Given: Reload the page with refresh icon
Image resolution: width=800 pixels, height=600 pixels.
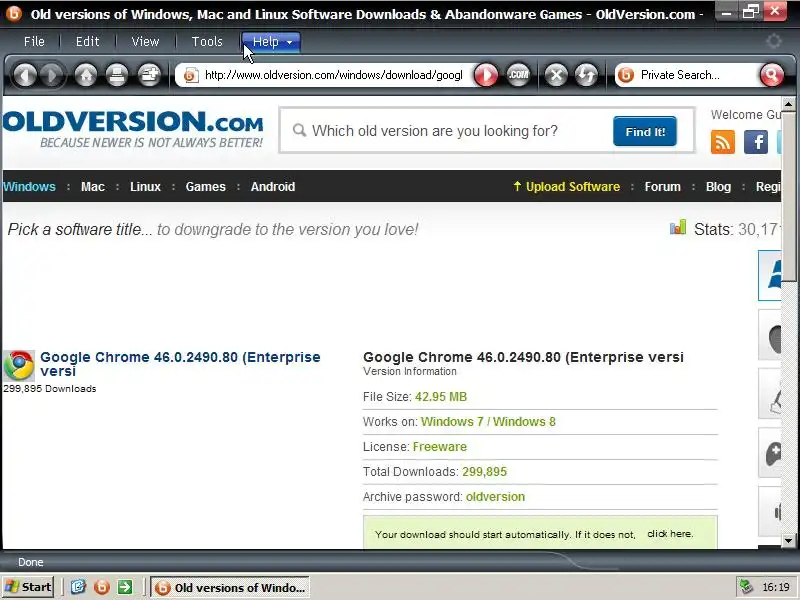Looking at the screenshot, I should (586, 76).
